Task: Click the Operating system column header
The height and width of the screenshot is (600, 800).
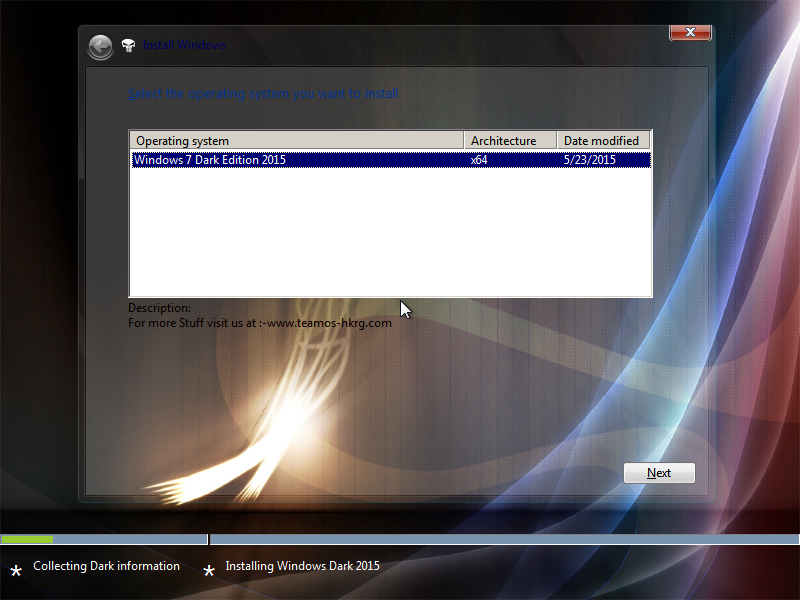Action: (x=296, y=140)
